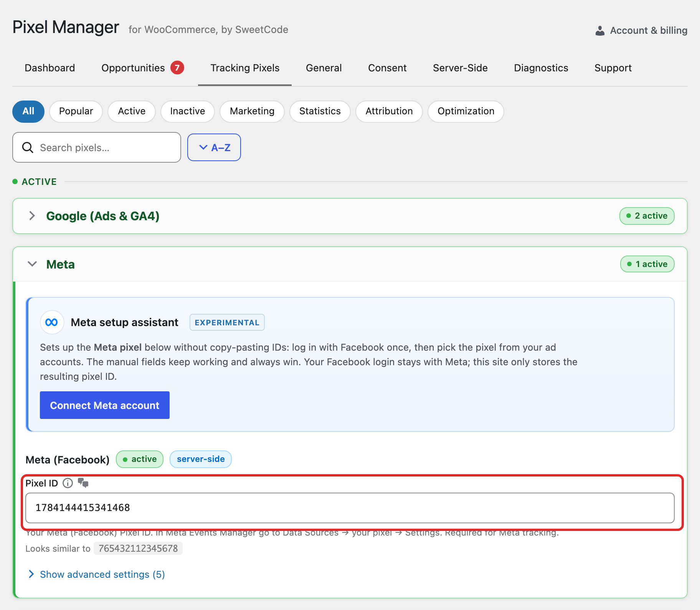
Task: Click the ACTIVE section heading
Action: click(x=39, y=181)
